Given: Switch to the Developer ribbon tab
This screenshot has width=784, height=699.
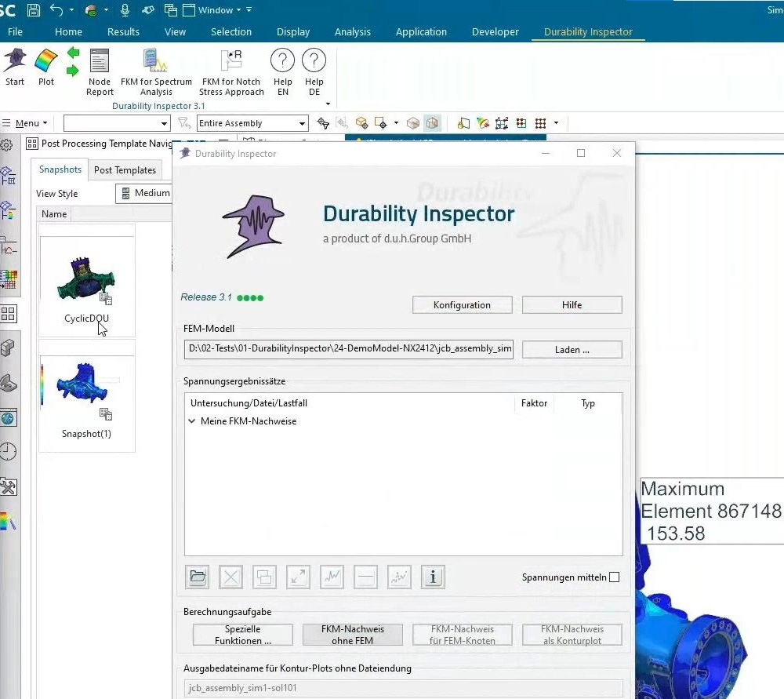Looking at the screenshot, I should tap(495, 31).
